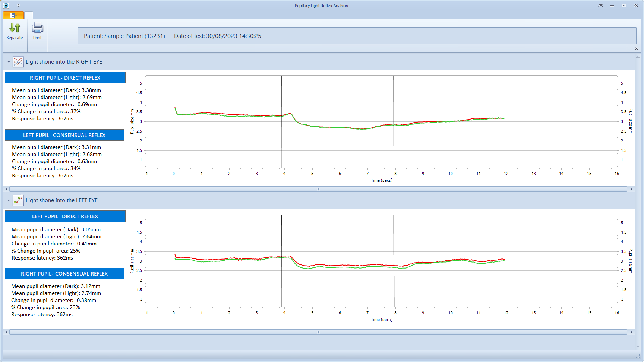Viewport: 644px width, 362px height.
Task: Click the RIGHT EYE section chart icon
Action: [x=18, y=62]
